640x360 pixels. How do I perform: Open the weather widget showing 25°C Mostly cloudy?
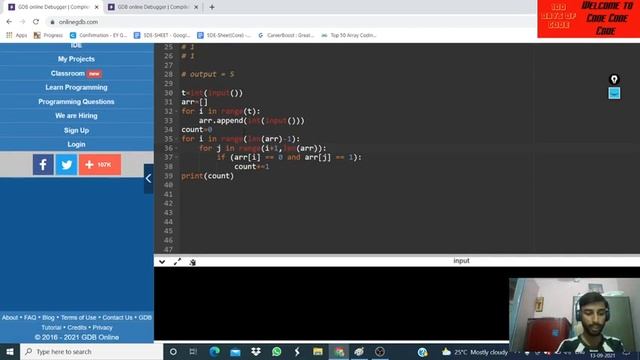point(475,352)
